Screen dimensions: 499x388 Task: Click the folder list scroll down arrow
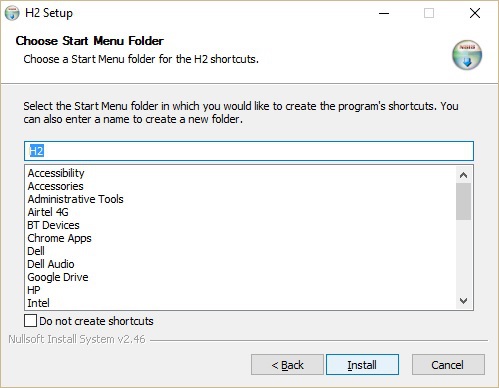(x=463, y=301)
